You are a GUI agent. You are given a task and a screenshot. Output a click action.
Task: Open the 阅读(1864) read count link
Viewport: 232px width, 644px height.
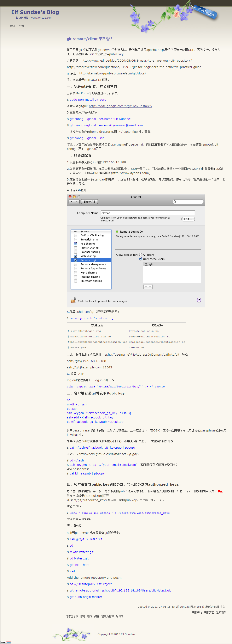pyautogui.click(x=197, y=607)
